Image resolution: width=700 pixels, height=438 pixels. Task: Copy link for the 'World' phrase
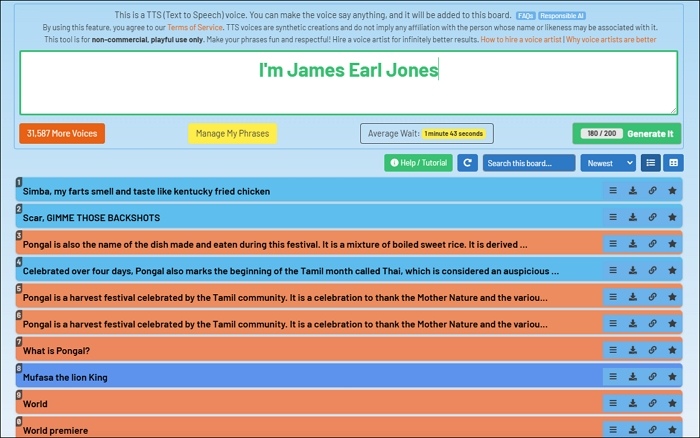tap(652, 403)
